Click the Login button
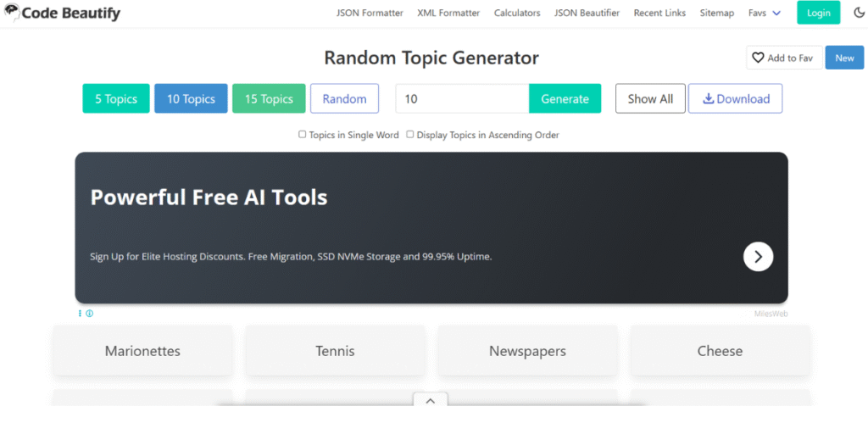The height and width of the screenshot is (434, 868). click(818, 13)
